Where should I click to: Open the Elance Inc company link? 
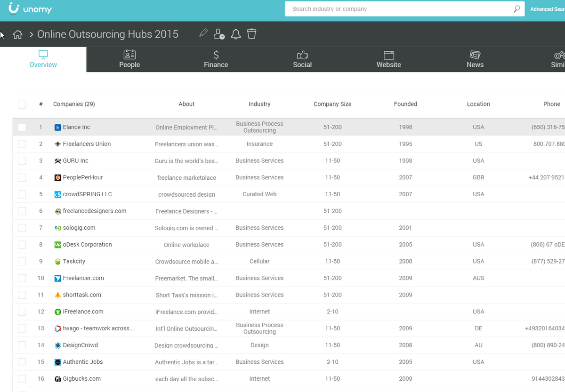[76, 127]
